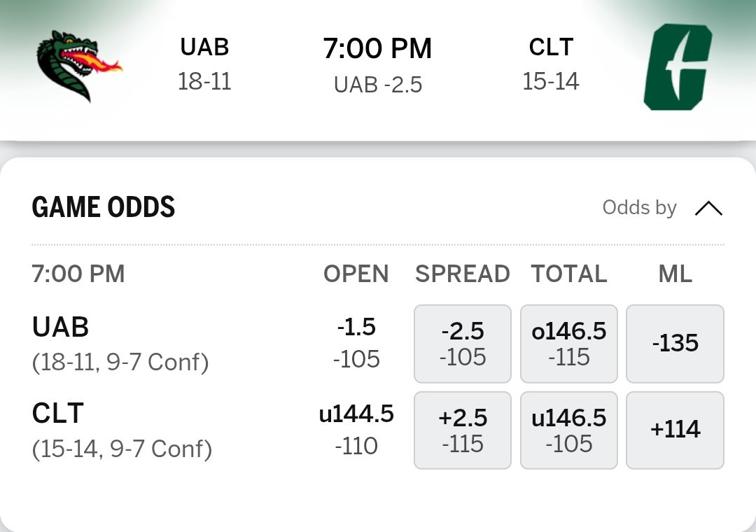The image size is (756, 532).
Task: Tap the Charlotte 49ers team logo
Action: click(x=677, y=67)
